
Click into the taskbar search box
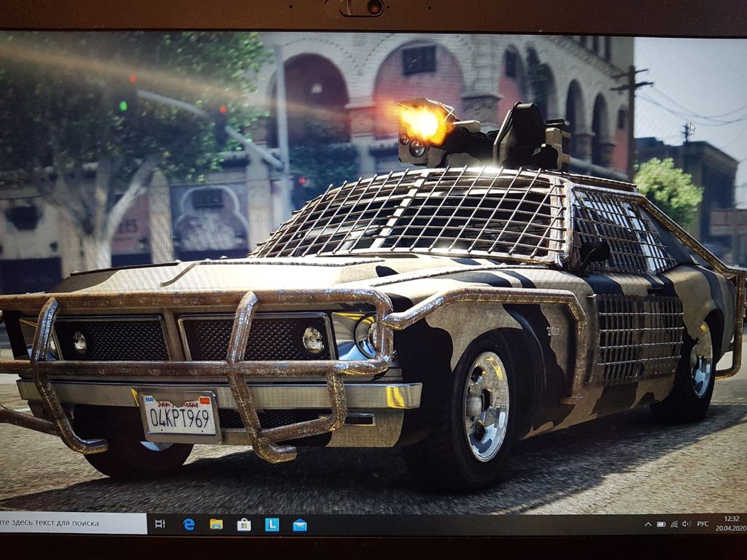73,523
